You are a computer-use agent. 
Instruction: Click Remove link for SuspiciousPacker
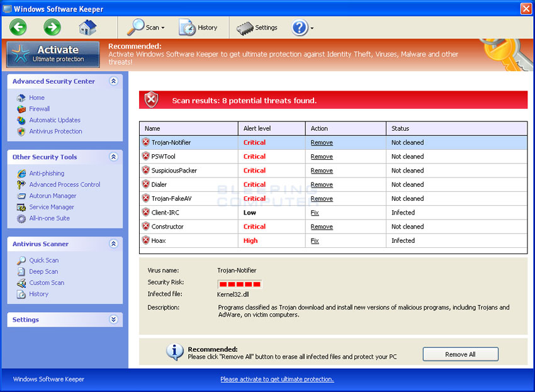[x=322, y=171]
